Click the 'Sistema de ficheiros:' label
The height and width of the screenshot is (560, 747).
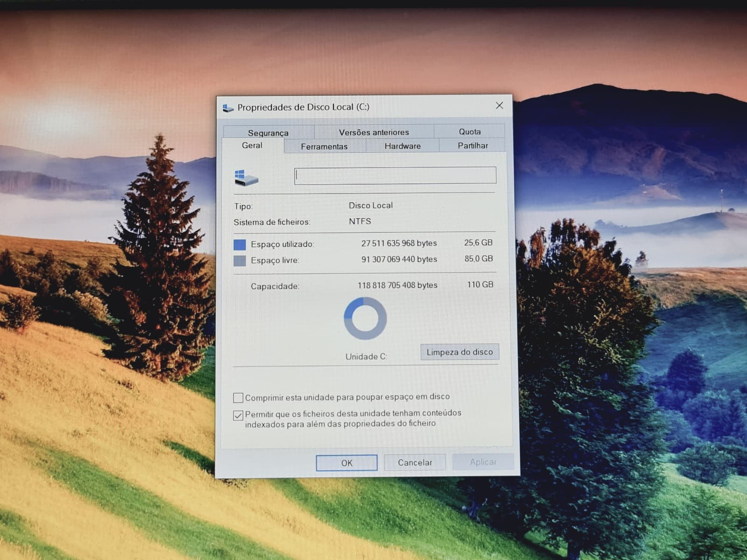(x=272, y=222)
